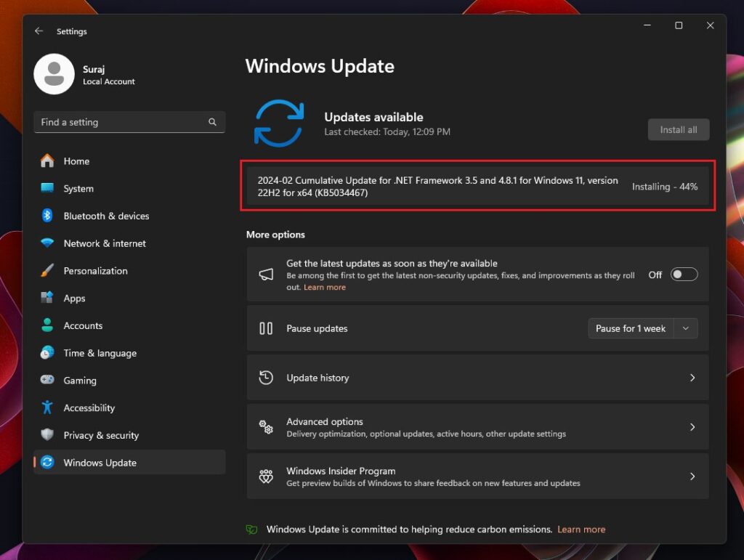The image size is (744, 560).
Task: Go to Home settings page
Action: [129, 161]
